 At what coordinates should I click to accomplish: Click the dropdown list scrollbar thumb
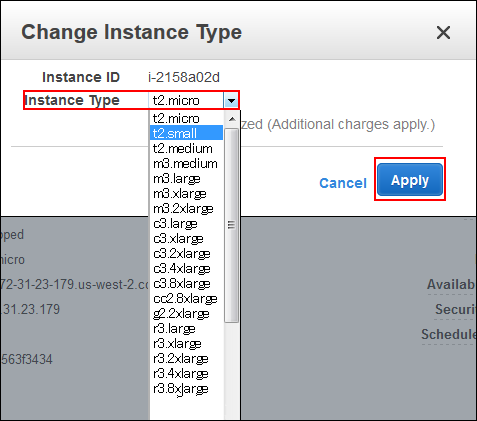(232, 225)
